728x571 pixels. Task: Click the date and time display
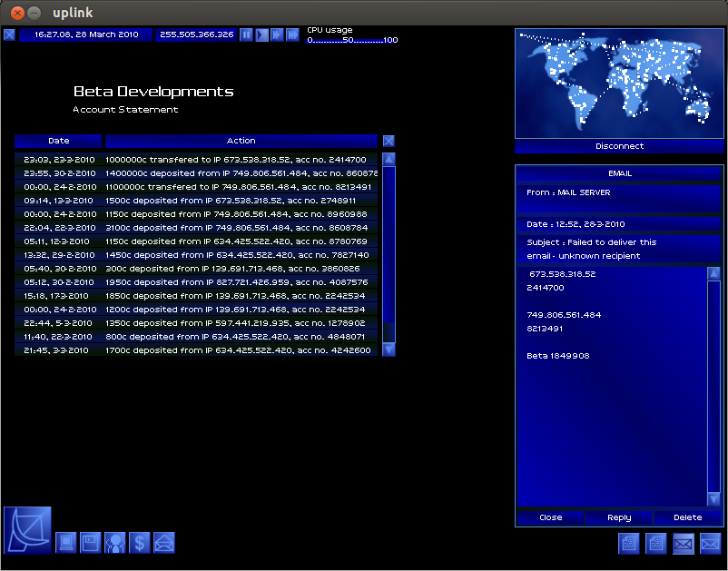86,34
